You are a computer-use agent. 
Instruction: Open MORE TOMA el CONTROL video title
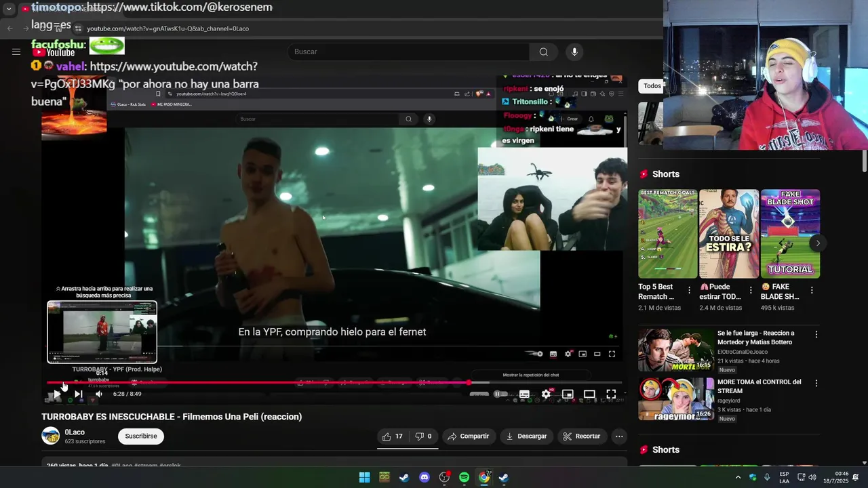pyautogui.click(x=759, y=386)
